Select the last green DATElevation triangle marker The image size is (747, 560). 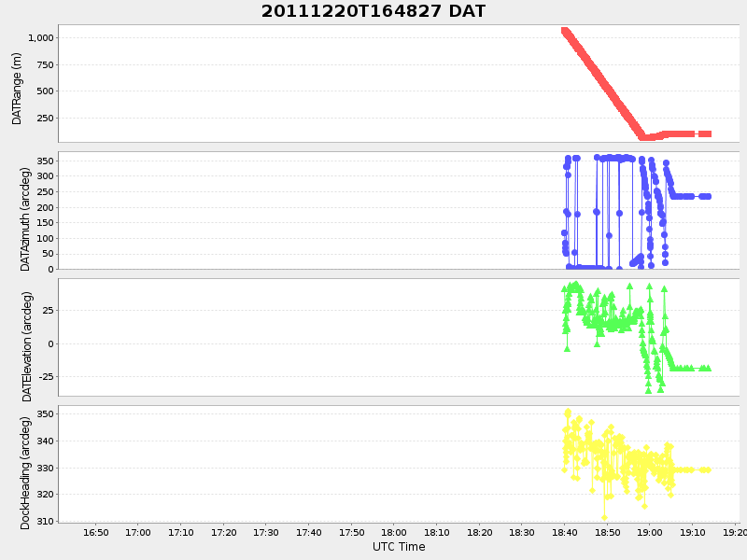(708, 368)
